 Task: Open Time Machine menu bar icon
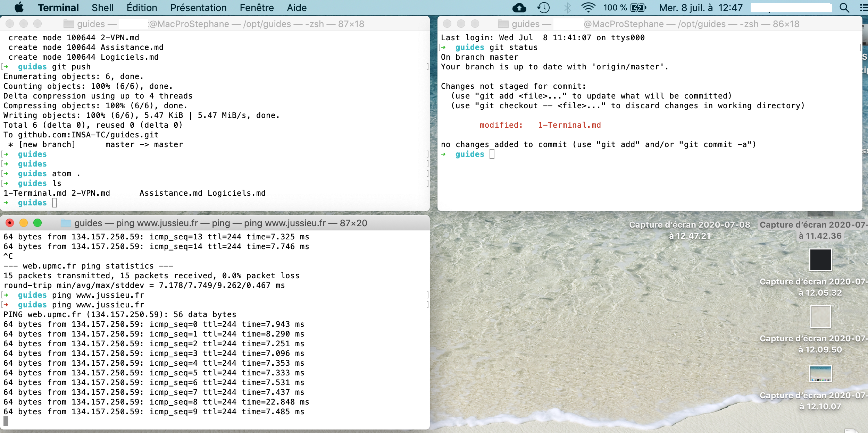(x=543, y=8)
